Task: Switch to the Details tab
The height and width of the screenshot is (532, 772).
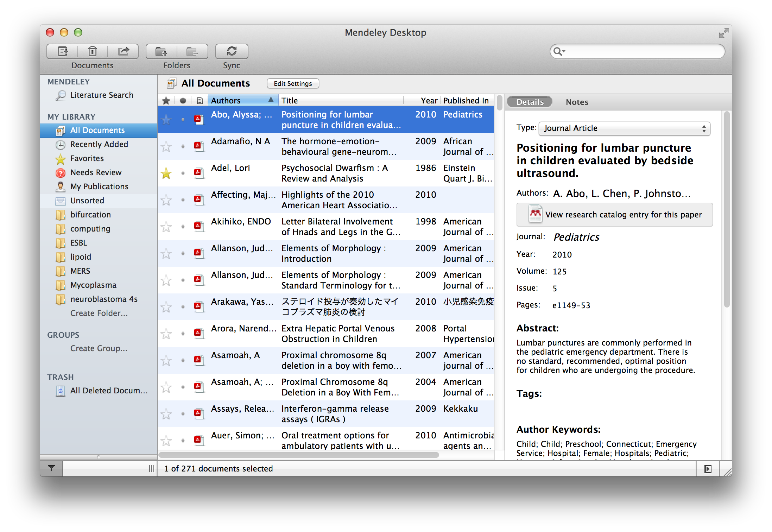Action: click(x=530, y=102)
